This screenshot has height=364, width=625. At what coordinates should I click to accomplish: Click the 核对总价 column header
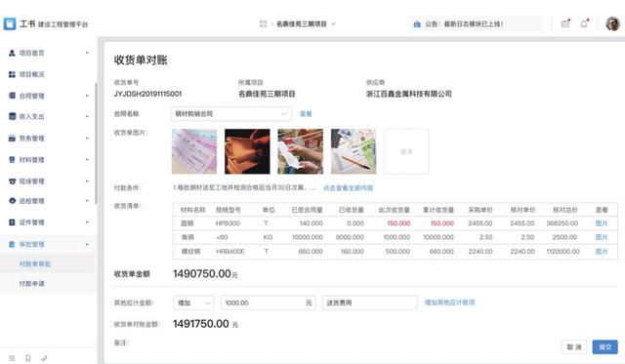coord(564,210)
